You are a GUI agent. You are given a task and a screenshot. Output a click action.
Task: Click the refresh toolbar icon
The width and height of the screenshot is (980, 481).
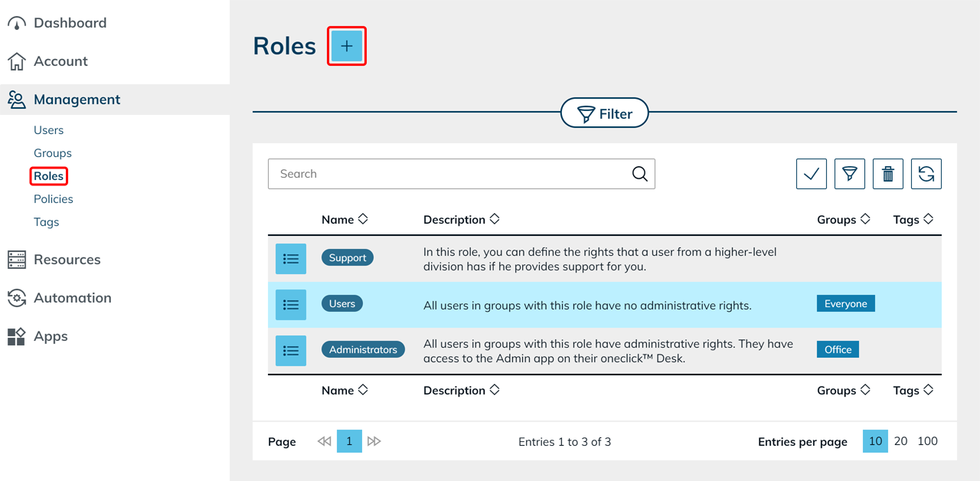click(x=926, y=174)
